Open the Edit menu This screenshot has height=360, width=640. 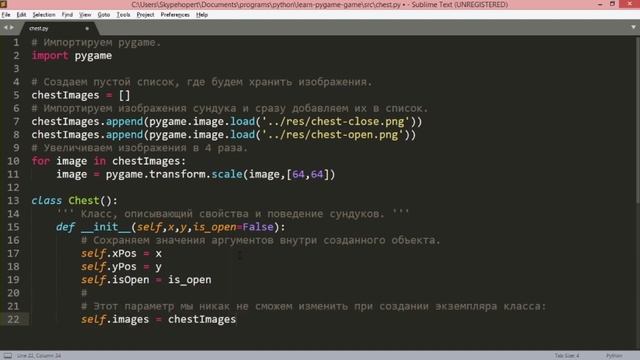(21, 15)
